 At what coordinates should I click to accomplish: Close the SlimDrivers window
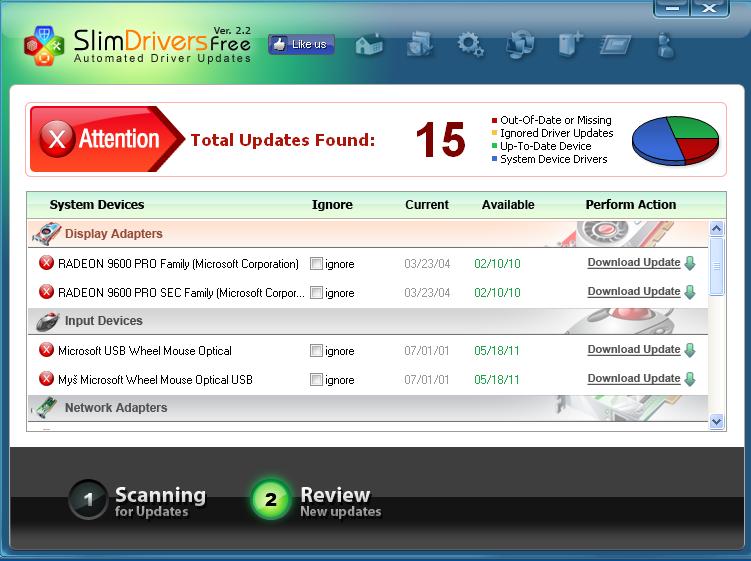(x=709, y=8)
